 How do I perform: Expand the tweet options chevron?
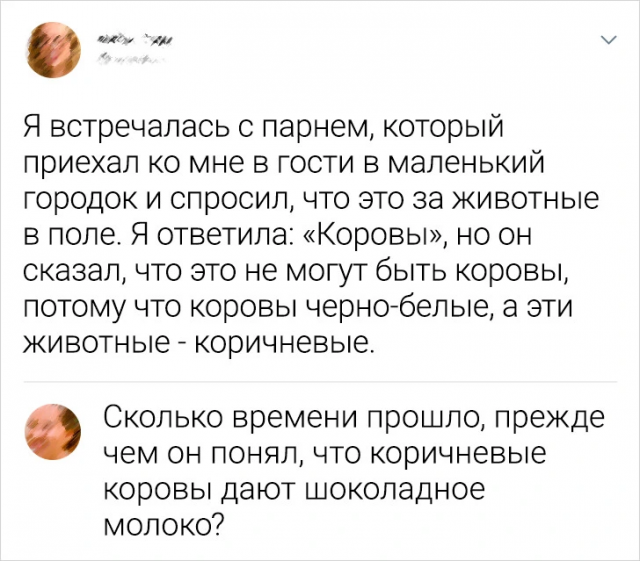coord(606,41)
